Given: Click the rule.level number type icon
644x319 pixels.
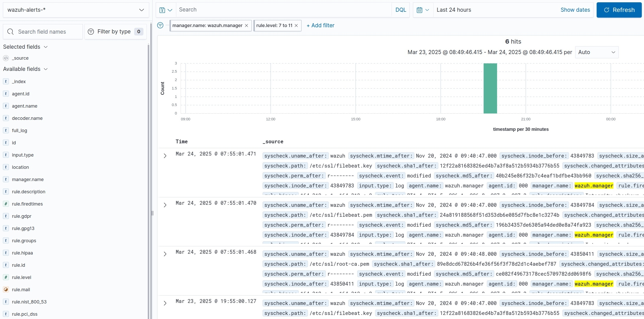Looking at the screenshot, I should point(6,277).
